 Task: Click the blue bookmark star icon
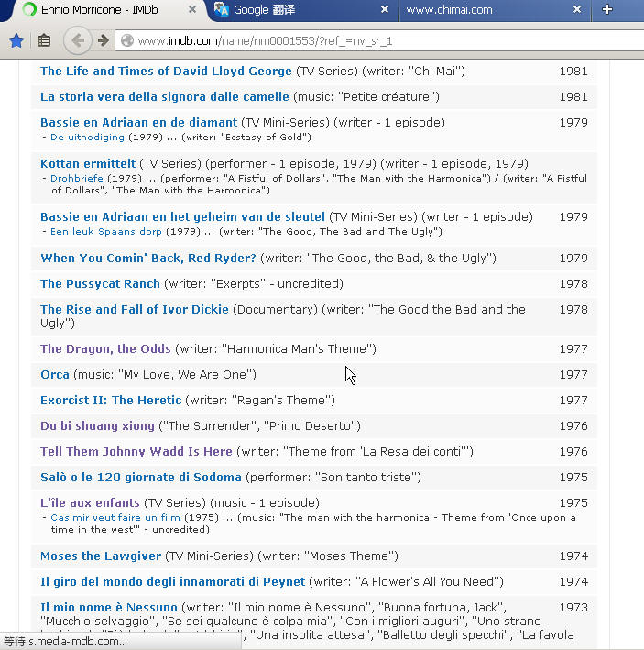(x=16, y=40)
